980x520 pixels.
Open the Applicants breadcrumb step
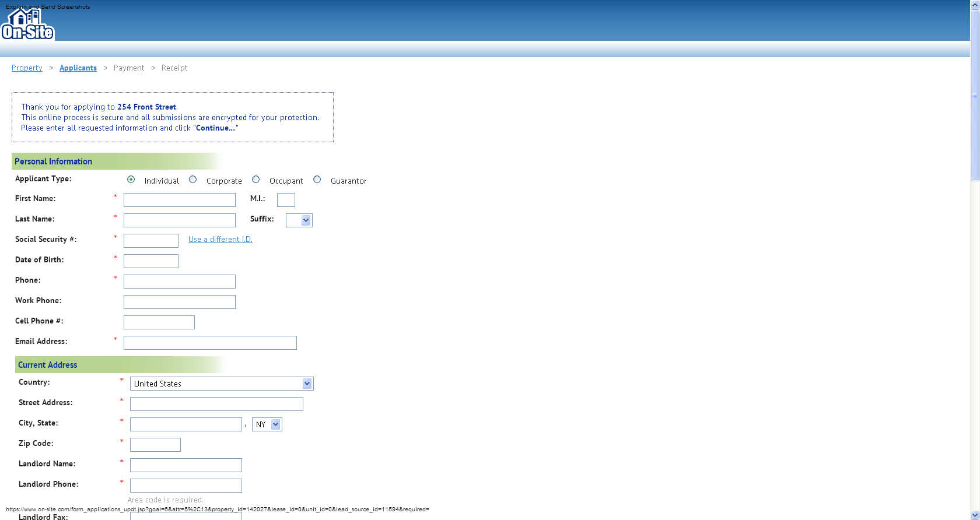[x=78, y=68]
